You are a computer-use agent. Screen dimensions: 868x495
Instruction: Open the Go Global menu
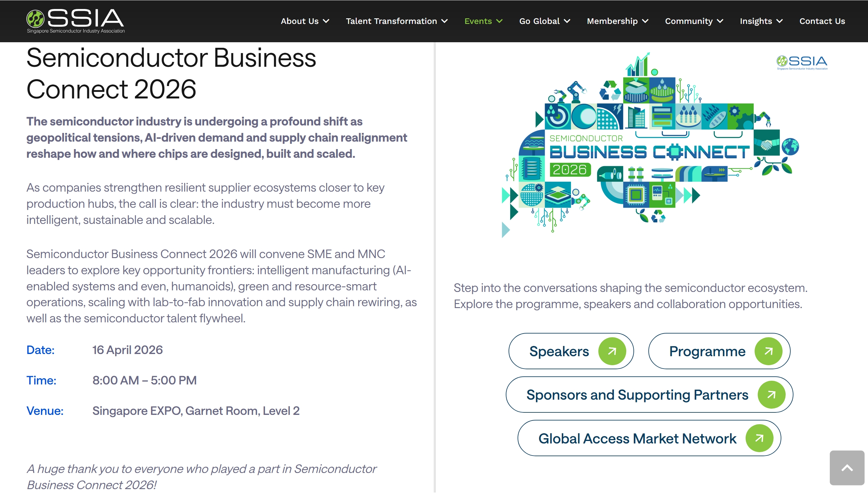click(x=539, y=21)
